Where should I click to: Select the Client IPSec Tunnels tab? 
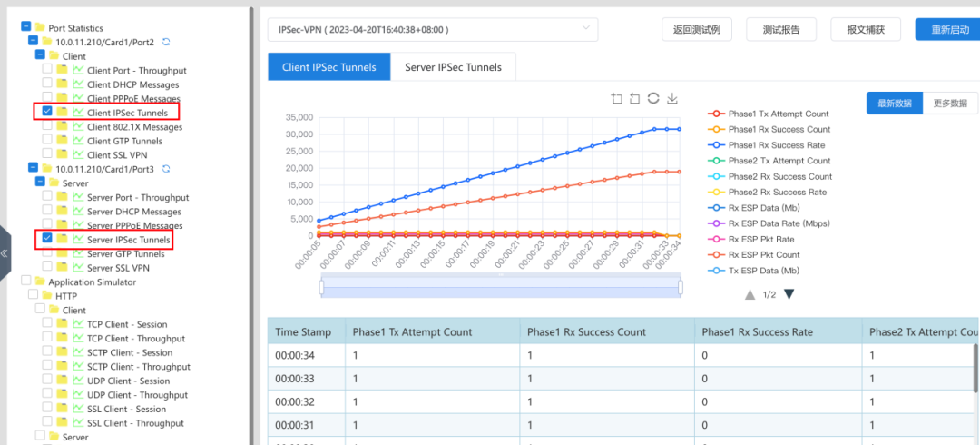[x=329, y=67]
